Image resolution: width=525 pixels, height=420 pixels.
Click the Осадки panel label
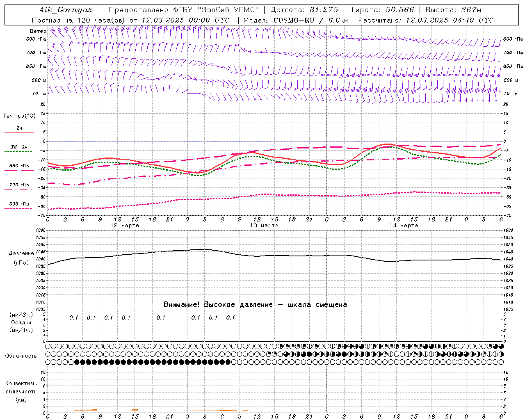point(21,322)
